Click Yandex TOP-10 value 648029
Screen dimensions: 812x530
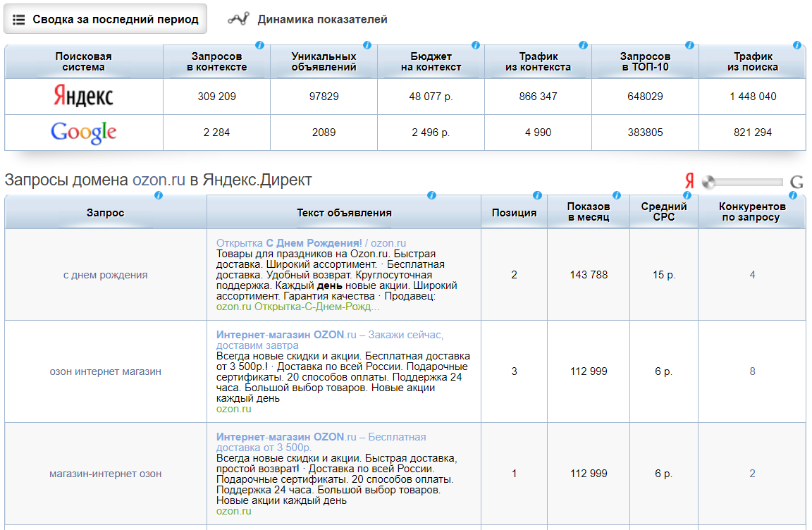pyautogui.click(x=645, y=97)
